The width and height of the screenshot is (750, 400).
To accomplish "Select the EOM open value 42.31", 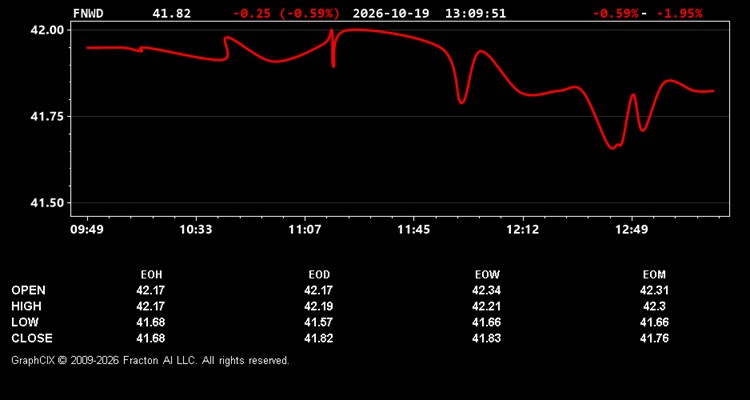I will coord(654,290).
